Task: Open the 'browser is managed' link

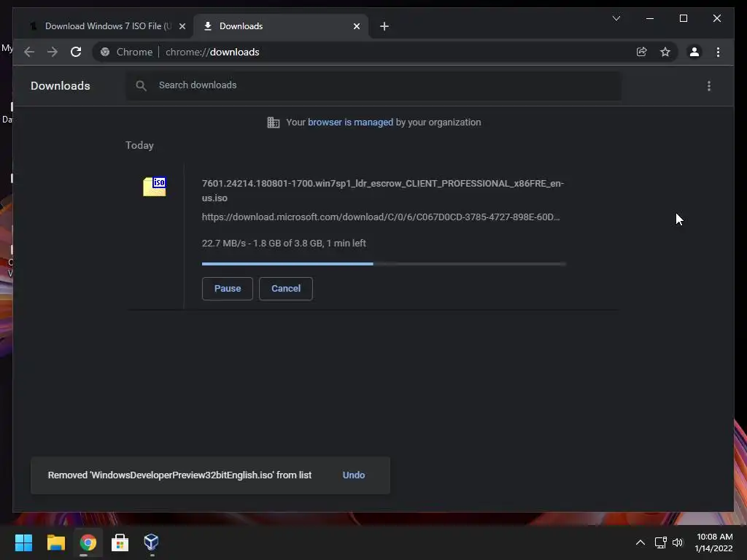Action: (351, 122)
